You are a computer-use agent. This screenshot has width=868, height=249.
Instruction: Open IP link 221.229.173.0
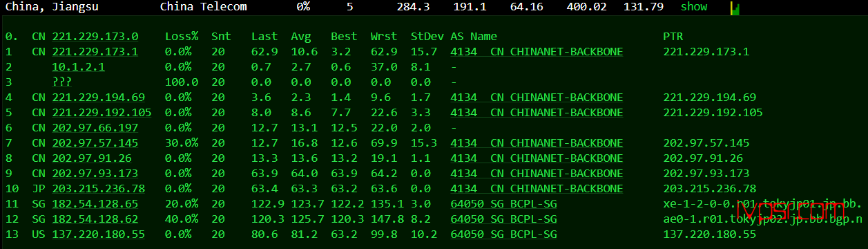coord(95,36)
